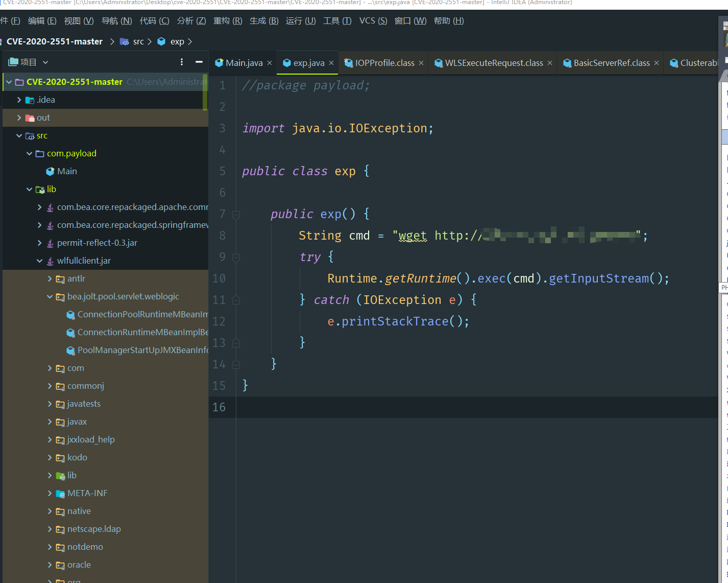This screenshot has height=583, width=728.
Task: Open the 生成 (B) menu
Action: click(264, 20)
